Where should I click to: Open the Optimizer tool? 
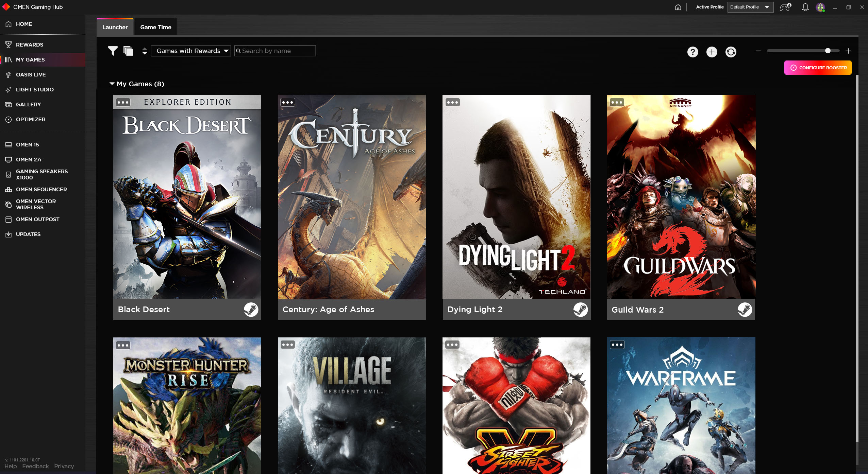click(31, 119)
